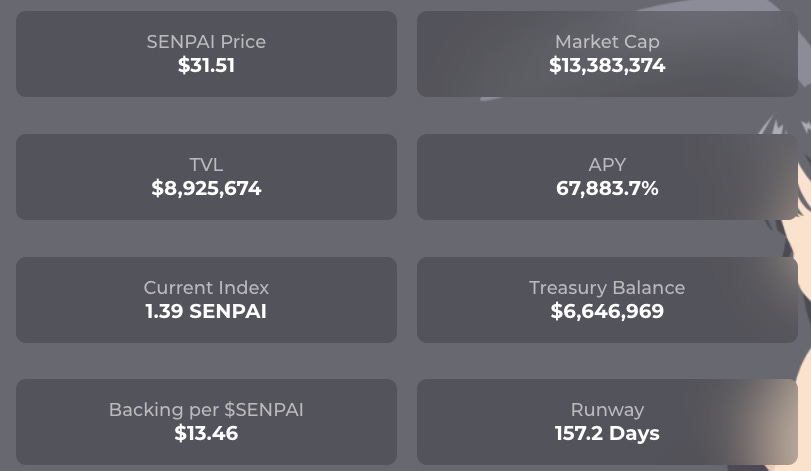
Task: Click the APY label
Action: tap(607, 165)
